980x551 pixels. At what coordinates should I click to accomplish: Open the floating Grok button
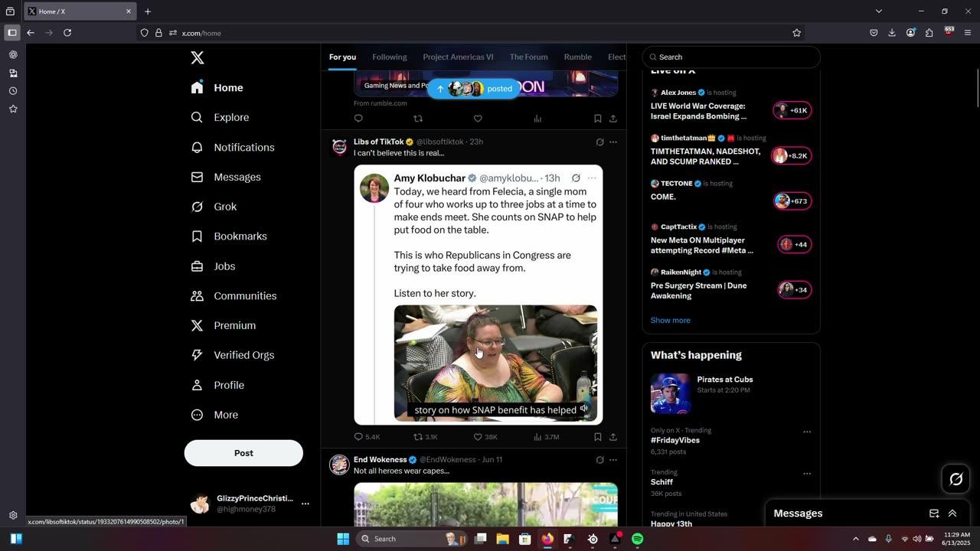(x=956, y=479)
